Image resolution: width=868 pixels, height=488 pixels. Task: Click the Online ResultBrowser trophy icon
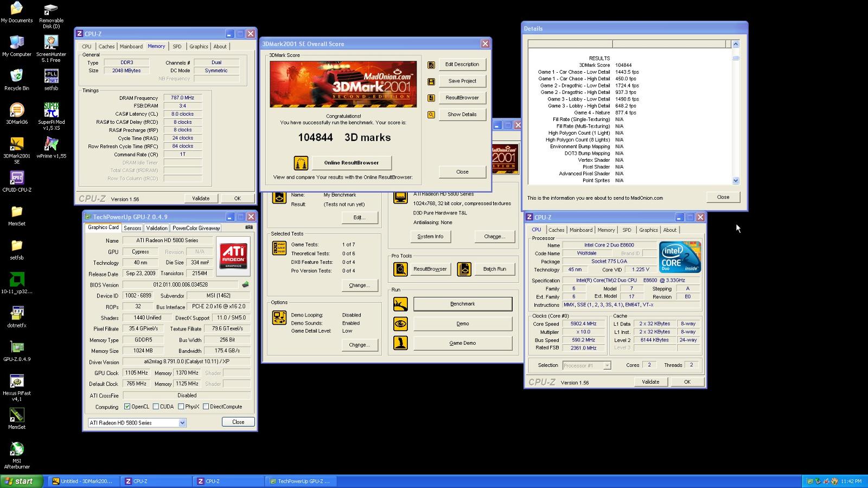[301, 163]
